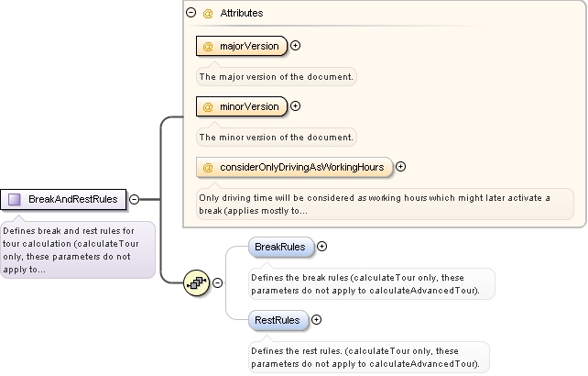Click the BreakAndRestRules description annotation
Image resolution: width=588 pixels, height=376 pixels.
[78, 249]
